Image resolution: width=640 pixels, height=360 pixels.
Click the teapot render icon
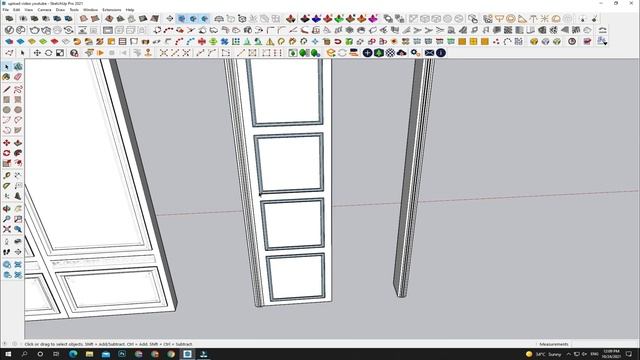[x=34, y=30]
